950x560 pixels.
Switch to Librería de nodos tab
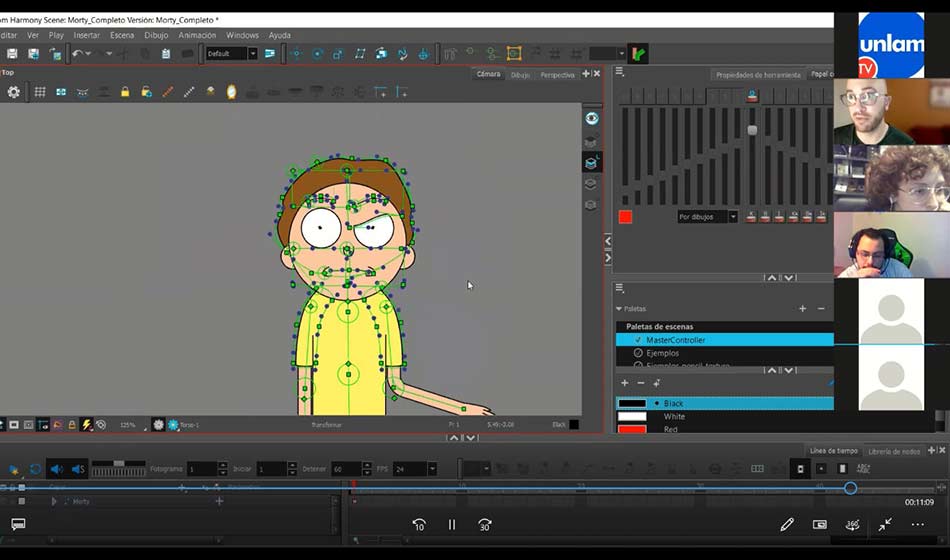pos(894,452)
